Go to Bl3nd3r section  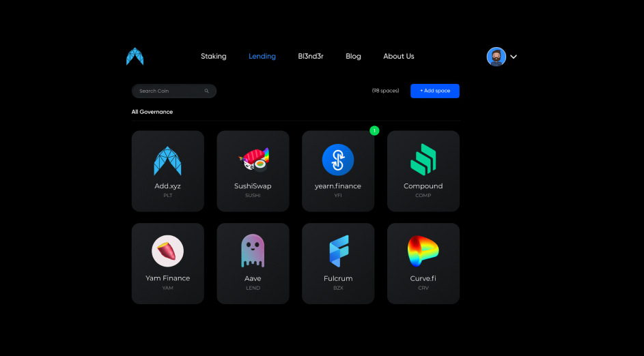pos(311,56)
